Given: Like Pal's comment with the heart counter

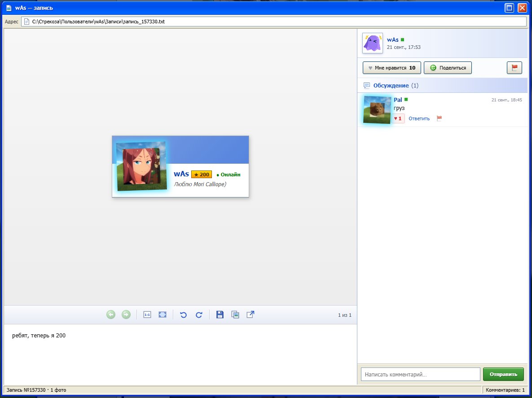Looking at the screenshot, I should [398, 118].
